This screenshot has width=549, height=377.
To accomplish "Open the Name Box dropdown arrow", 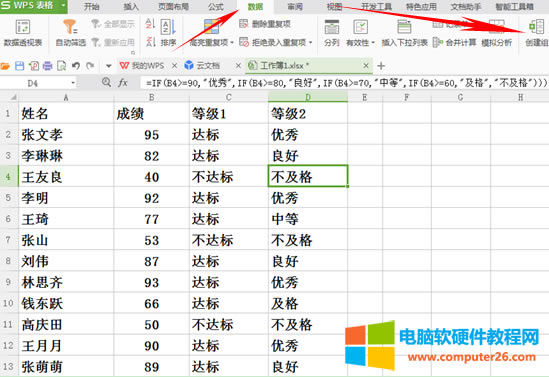I will coord(73,83).
